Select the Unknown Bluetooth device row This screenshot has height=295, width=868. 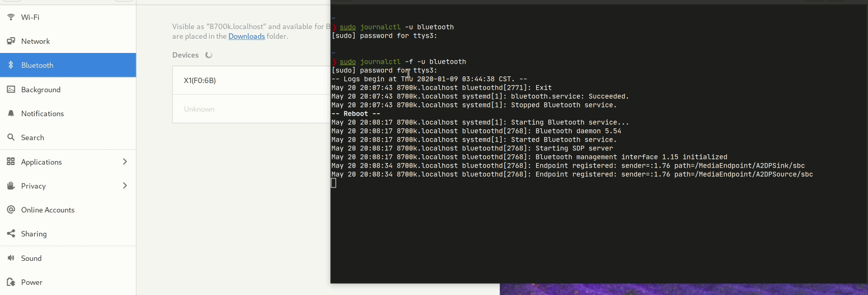coord(251,109)
